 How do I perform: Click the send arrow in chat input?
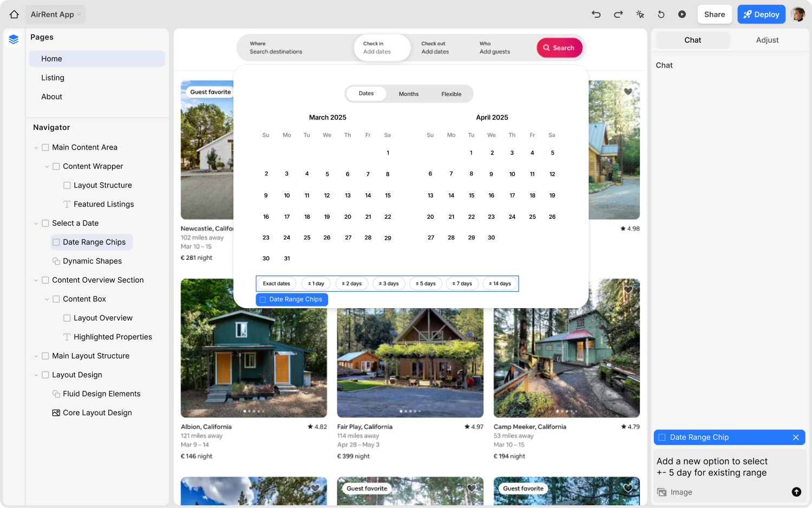(796, 492)
